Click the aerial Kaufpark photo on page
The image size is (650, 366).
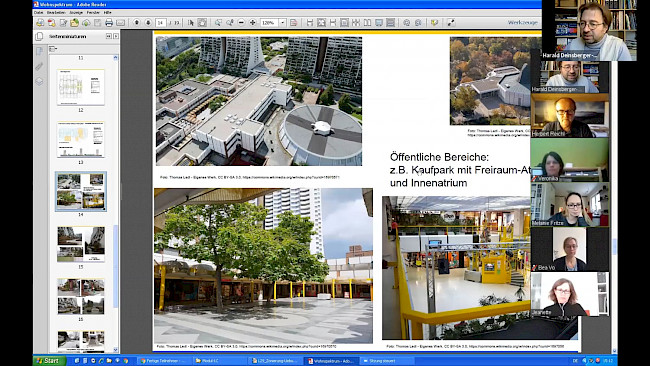point(259,101)
